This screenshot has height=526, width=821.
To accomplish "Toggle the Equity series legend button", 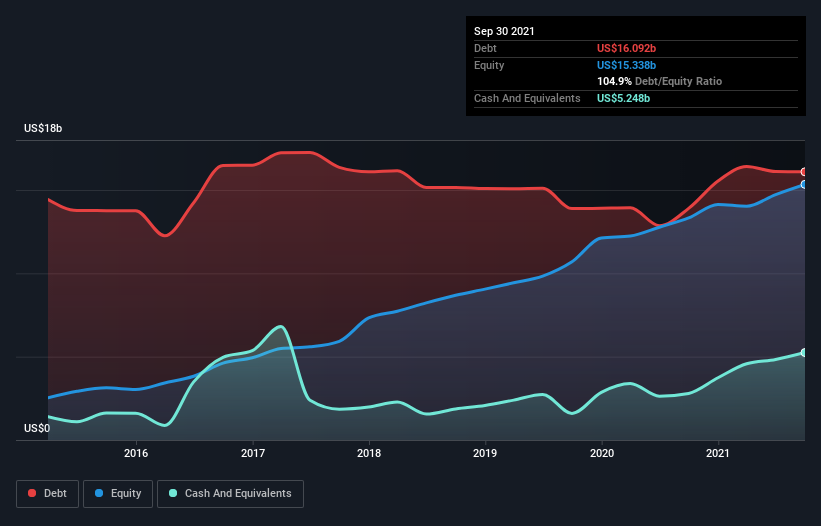I will (118, 494).
